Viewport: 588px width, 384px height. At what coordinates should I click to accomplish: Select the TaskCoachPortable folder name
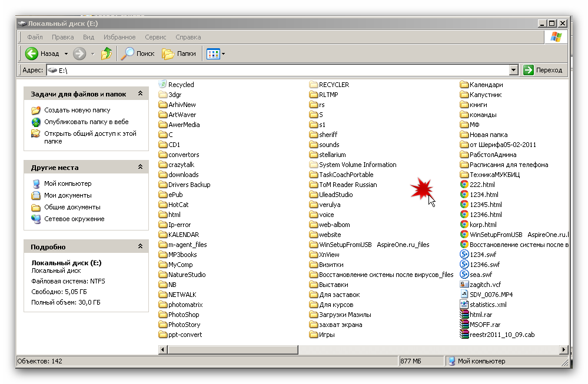pyautogui.click(x=346, y=175)
